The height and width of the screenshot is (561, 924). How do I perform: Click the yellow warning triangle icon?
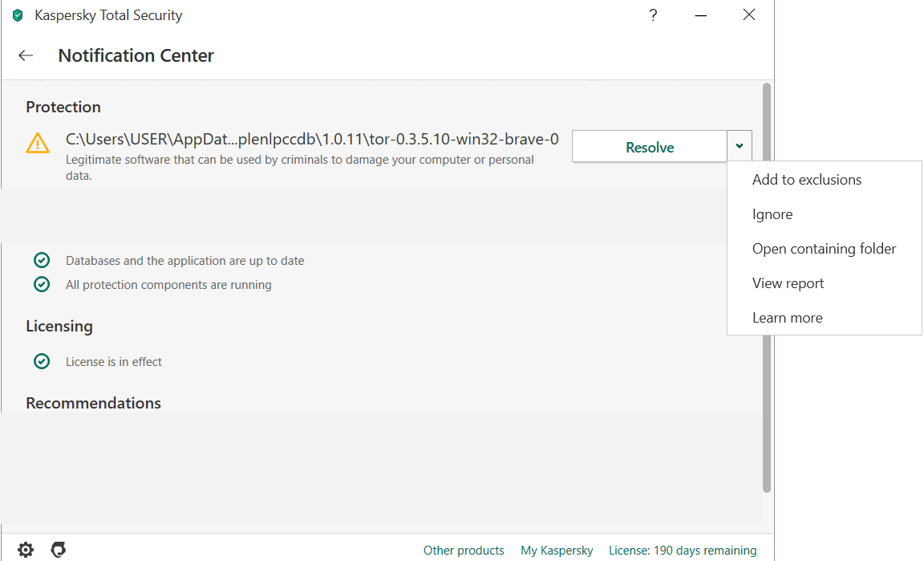click(38, 144)
